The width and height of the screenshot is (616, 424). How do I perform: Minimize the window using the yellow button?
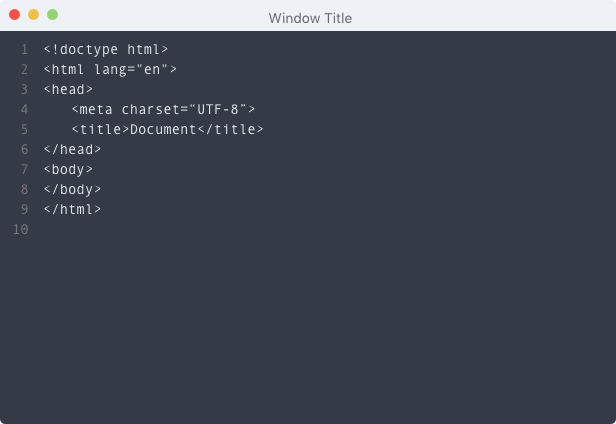(33, 15)
